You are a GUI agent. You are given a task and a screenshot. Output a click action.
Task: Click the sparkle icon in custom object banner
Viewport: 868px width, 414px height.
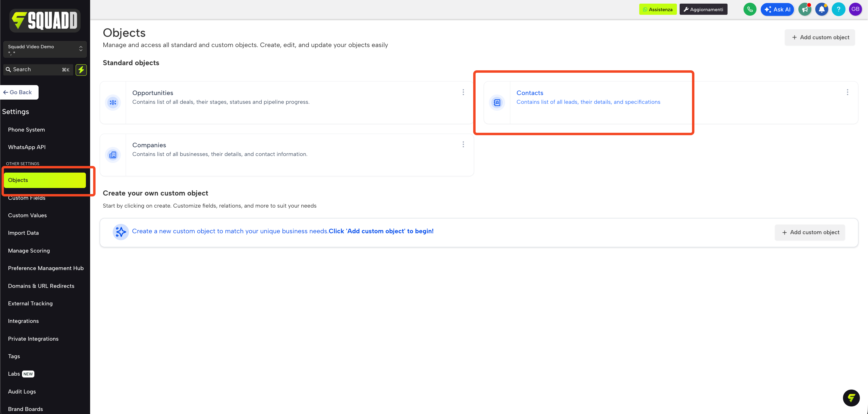(x=121, y=232)
